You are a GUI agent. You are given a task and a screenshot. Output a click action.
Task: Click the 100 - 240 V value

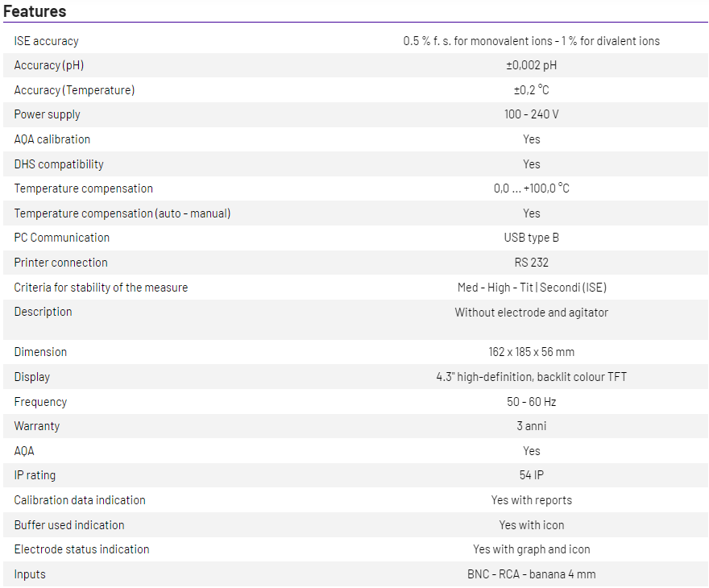click(x=531, y=114)
